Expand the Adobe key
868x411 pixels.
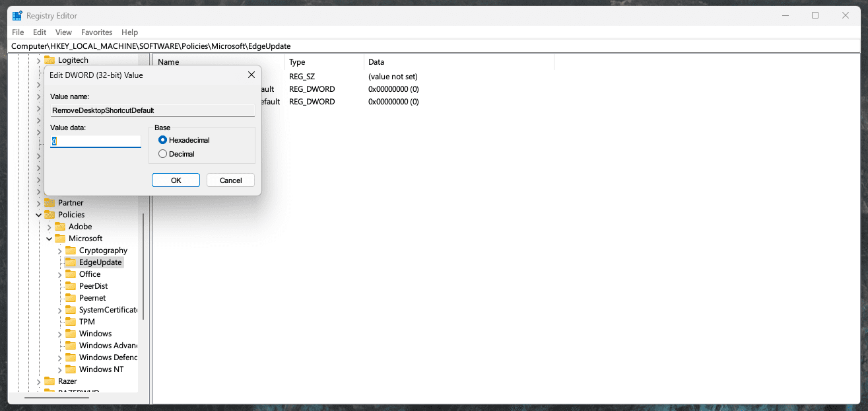(x=49, y=227)
